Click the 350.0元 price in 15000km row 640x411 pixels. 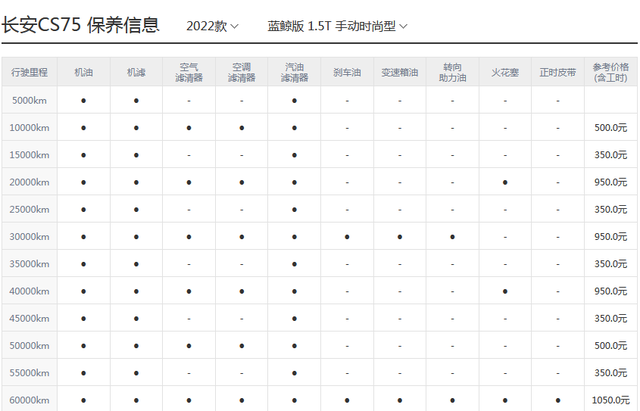[x=611, y=155]
